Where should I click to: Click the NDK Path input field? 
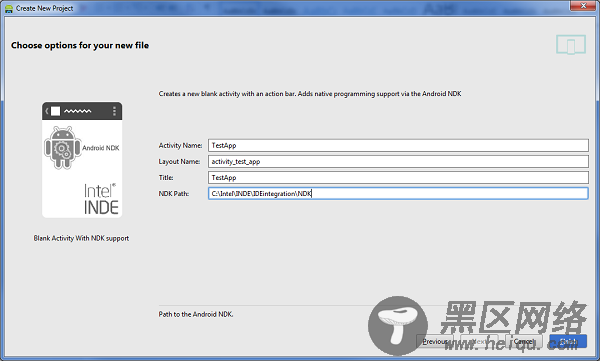398,194
